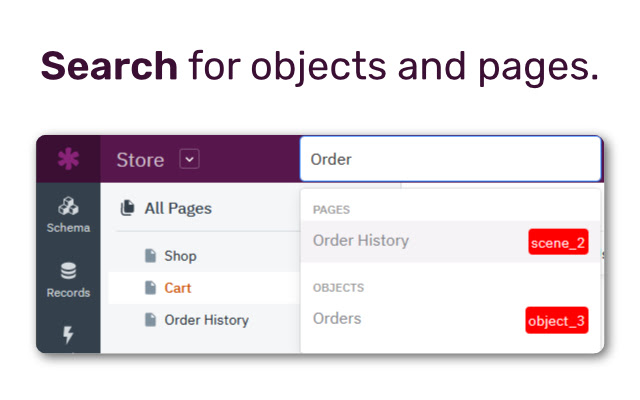
Task: Click the Order History page file icon
Action: [x=151, y=320]
